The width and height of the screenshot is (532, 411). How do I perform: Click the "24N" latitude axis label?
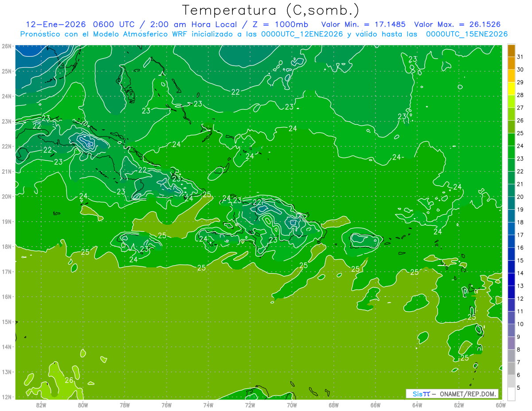point(6,96)
